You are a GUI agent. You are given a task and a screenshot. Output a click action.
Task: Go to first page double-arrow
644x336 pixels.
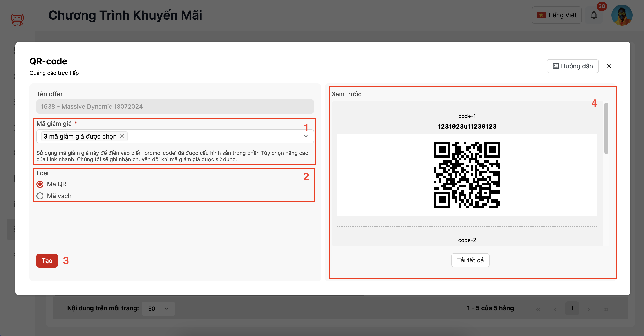pos(538,309)
